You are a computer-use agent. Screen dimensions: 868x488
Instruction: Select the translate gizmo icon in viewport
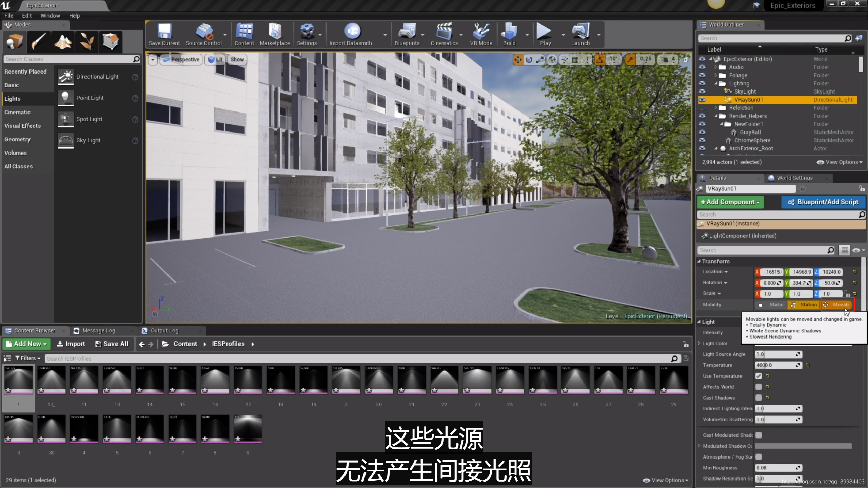(x=518, y=60)
